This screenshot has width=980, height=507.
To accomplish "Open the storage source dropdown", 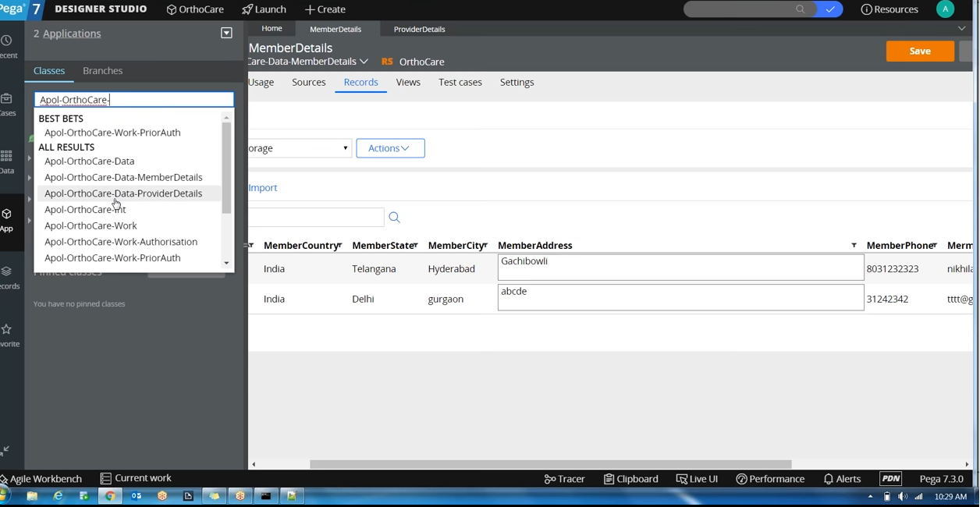I will point(344,147).
